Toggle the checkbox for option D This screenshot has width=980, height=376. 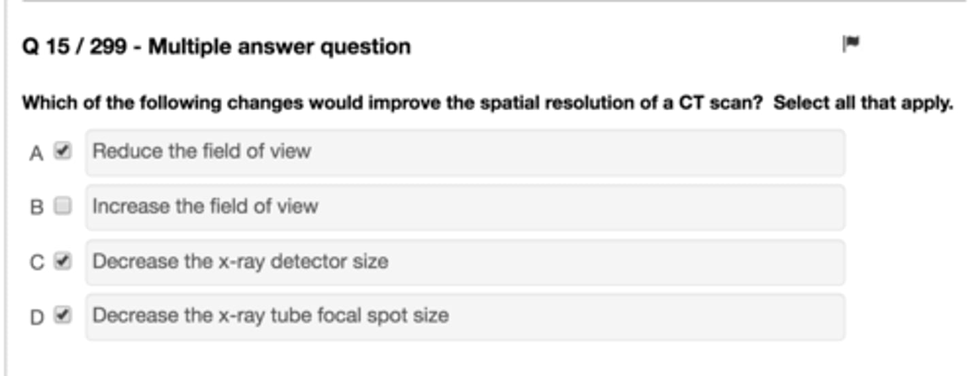coord(63,315)
